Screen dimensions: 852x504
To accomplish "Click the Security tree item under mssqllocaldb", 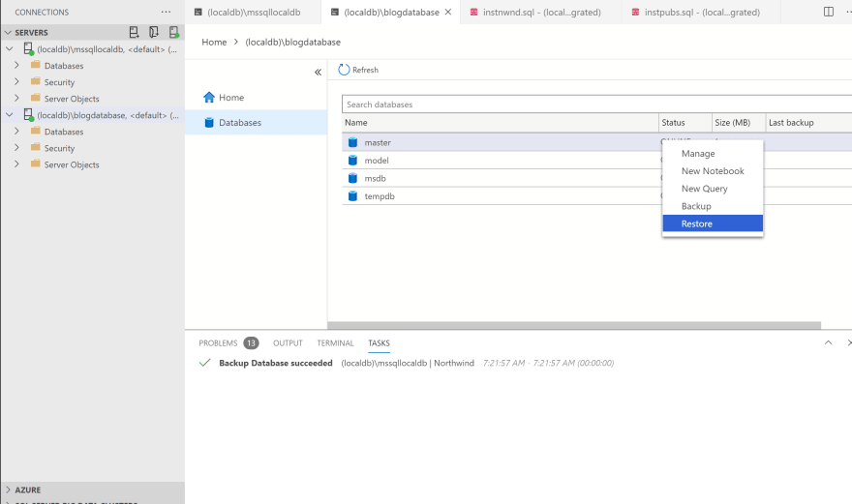I will coord(59,82).
